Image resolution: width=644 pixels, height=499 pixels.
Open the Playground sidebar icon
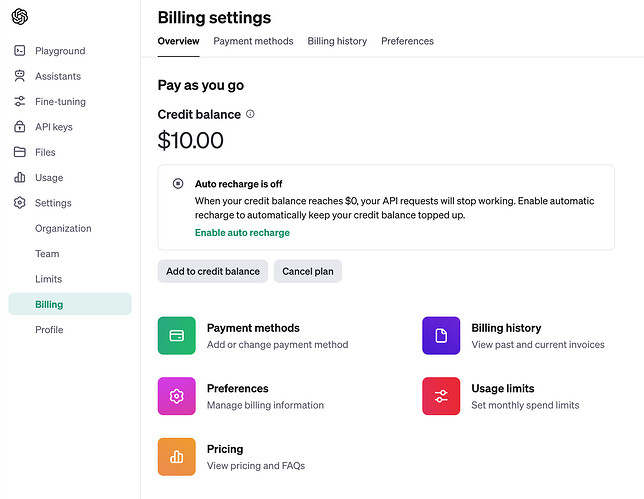point(19,51)
